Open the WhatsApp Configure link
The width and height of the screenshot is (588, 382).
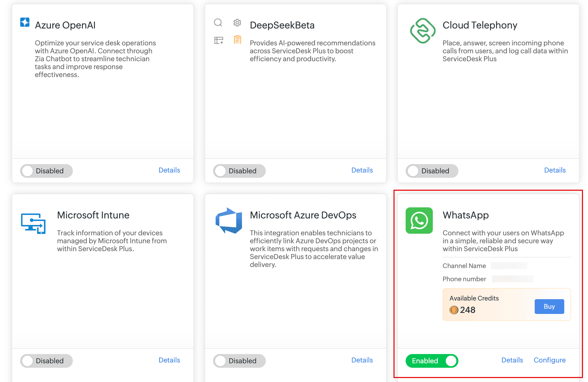549,360
